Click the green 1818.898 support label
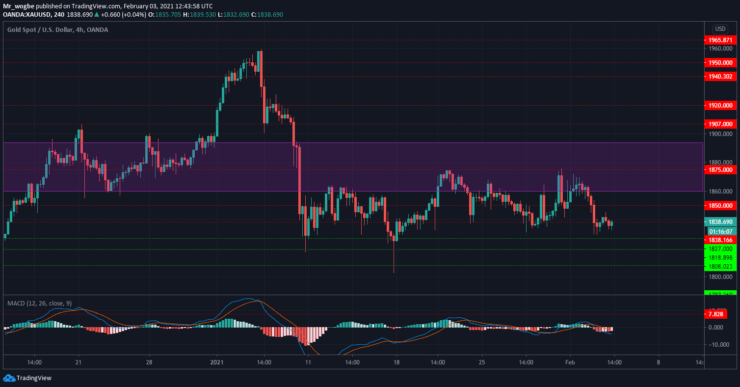Image resolution: width=740 pixels, height=387 pixels. [720, 258]
